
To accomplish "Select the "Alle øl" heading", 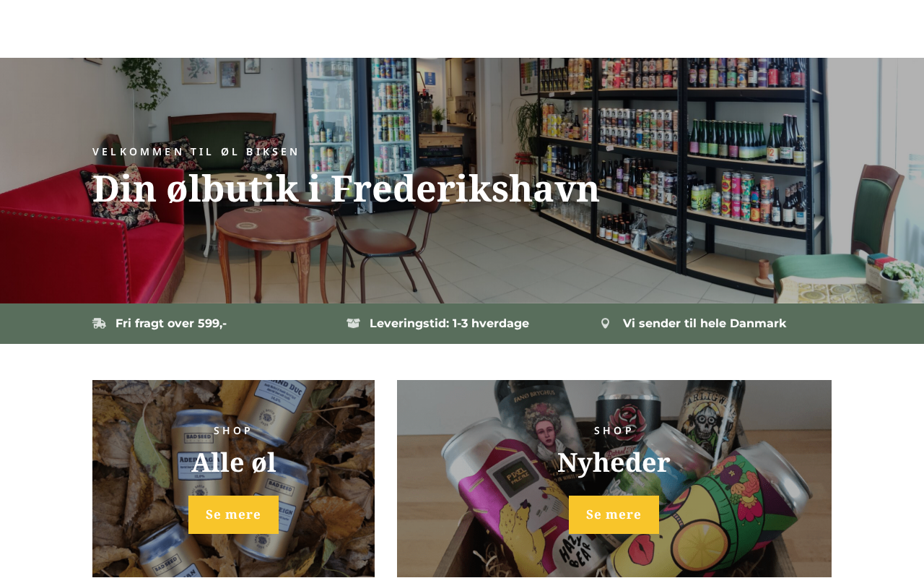I will click(233, 462).
